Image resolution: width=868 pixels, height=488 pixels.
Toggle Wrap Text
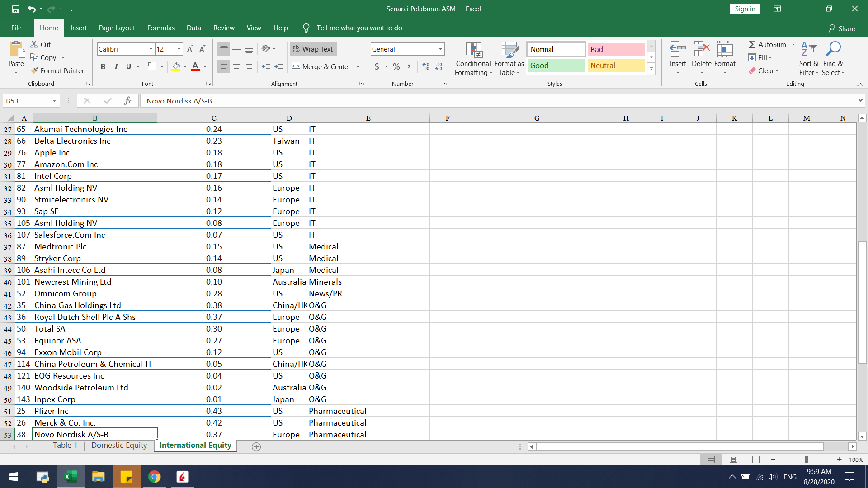click(x=313, y=49)
